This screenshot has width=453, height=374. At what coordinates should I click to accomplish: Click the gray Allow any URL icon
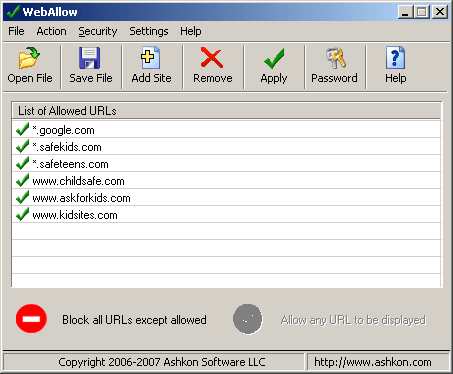pyautogui.click(x=248, y=319)
